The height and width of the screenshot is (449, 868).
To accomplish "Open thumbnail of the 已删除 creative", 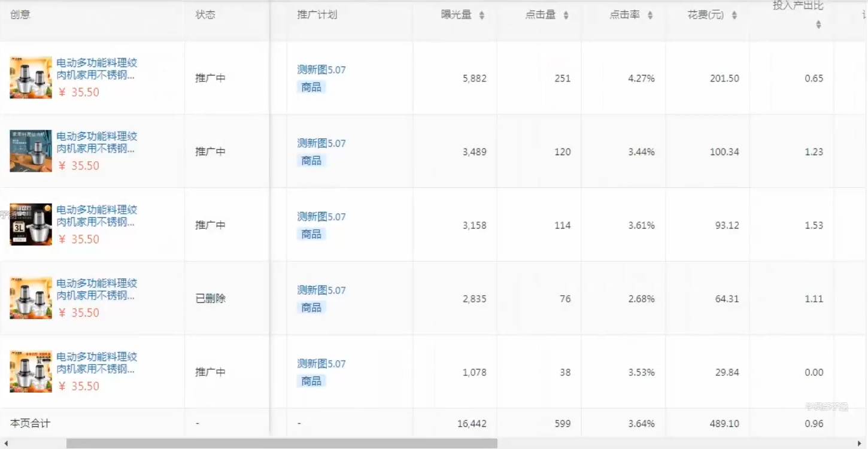I will (31, 298).
